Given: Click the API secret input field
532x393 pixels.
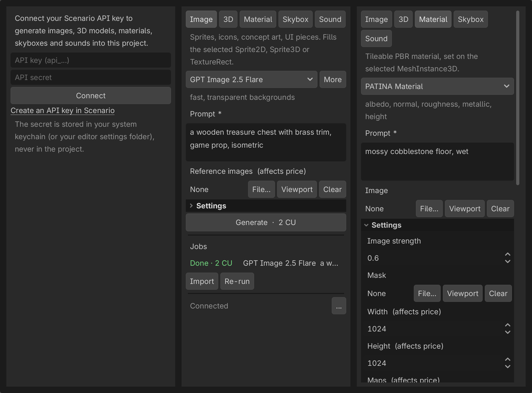Looking at the screenshot, I should coord(91,77).
